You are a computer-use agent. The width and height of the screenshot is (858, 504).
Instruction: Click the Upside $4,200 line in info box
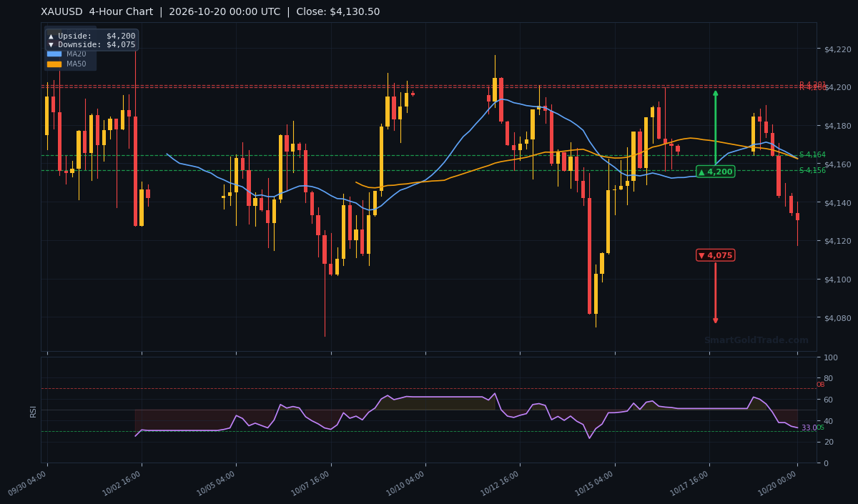pyautogui.click(x=92, y=36)
